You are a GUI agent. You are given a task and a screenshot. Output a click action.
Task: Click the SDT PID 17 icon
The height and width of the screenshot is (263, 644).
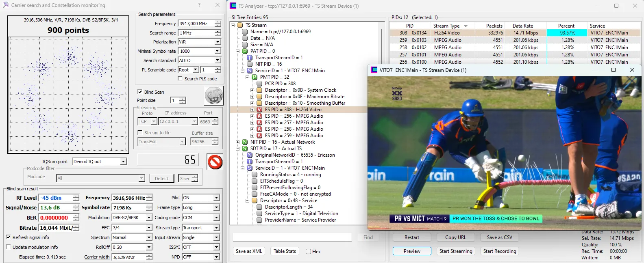pos(245,149)
